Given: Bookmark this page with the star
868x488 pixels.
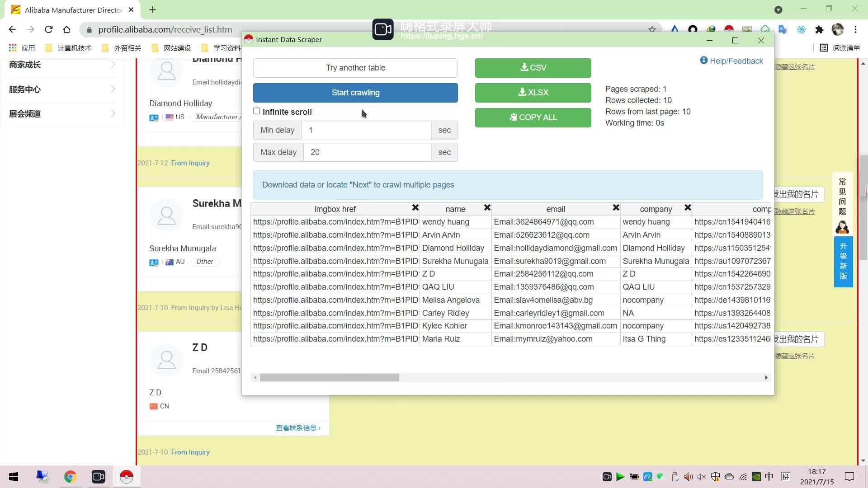Looking at the screenshot, I should click(652, 29).
